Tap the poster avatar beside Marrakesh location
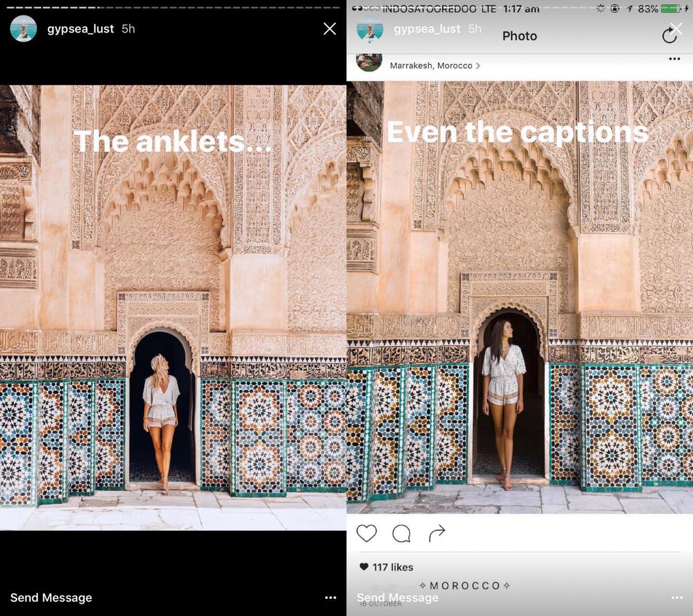The image size is (693, 616). [x=369, y=62]
